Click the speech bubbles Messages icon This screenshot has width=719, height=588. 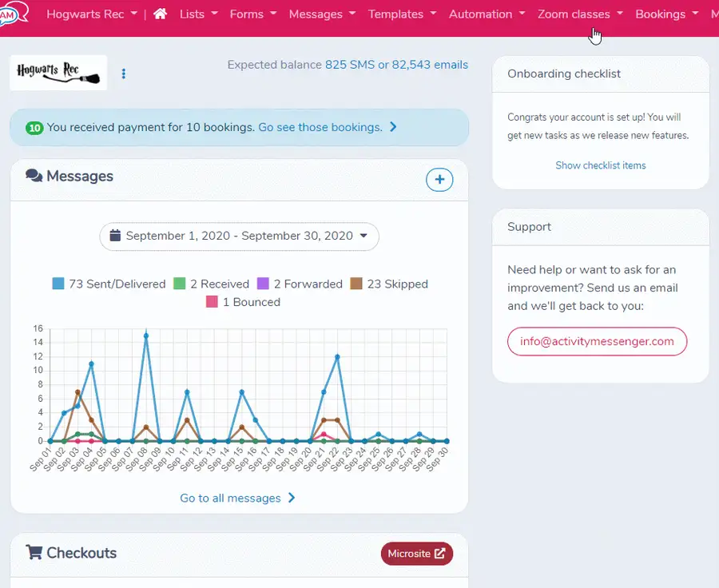pyautogui.click(x=34, y=176)
